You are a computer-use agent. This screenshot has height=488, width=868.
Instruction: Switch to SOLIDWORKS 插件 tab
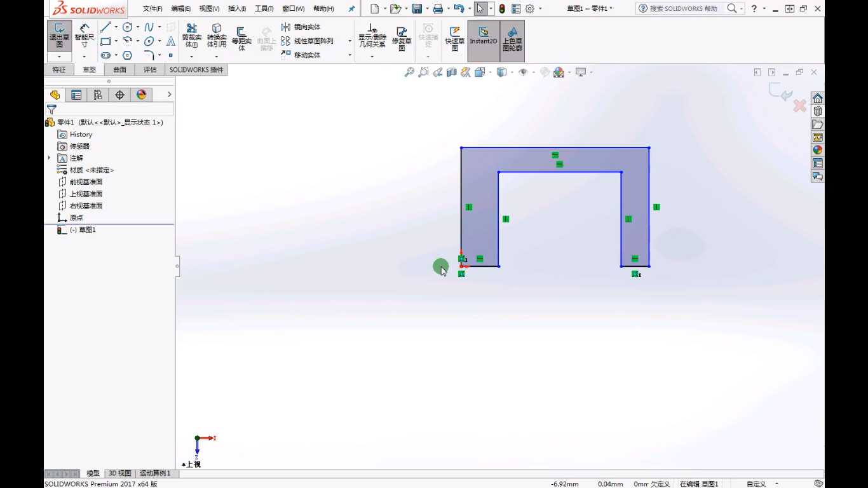click(196, 70)
